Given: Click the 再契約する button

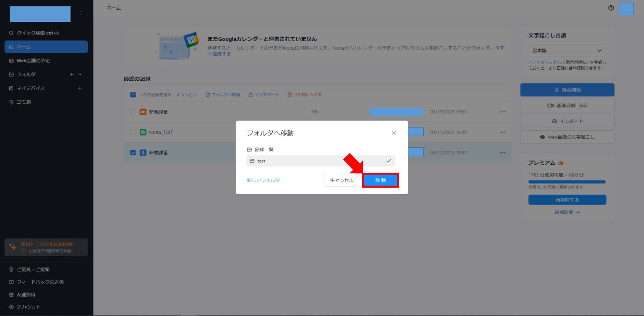Looking at the screenshot, I should (x=567, y=200).
